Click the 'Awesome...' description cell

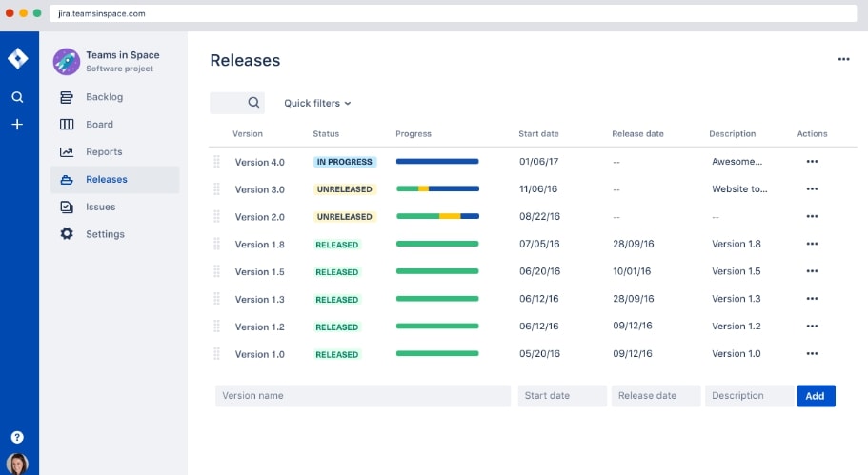point(737,162)
